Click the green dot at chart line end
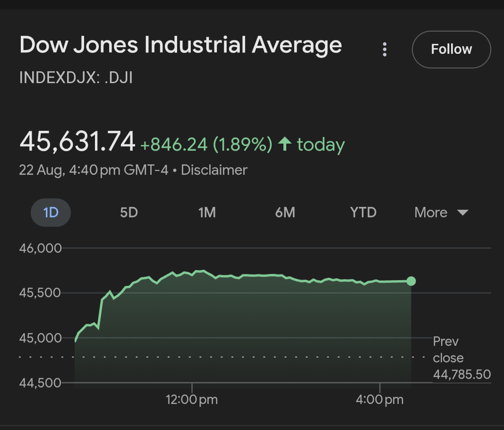This screenshot has height=430, width=504. point(411,281)
